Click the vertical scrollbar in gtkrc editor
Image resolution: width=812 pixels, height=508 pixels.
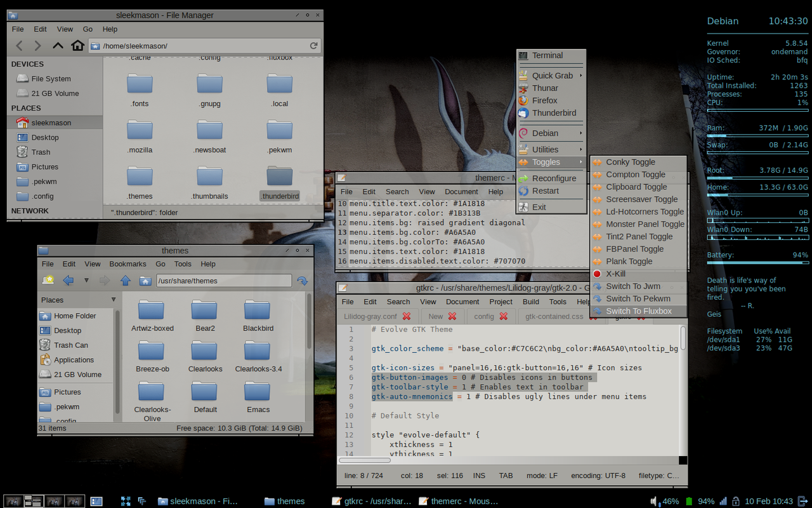pyautogui.click(x=683, y=337)
